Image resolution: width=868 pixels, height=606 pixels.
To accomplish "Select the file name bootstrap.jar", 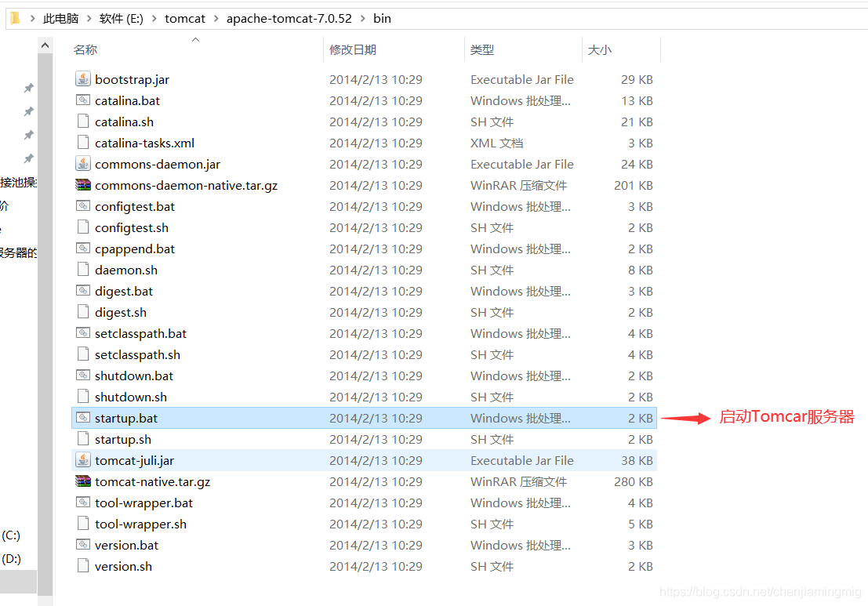I will point(133,80).
